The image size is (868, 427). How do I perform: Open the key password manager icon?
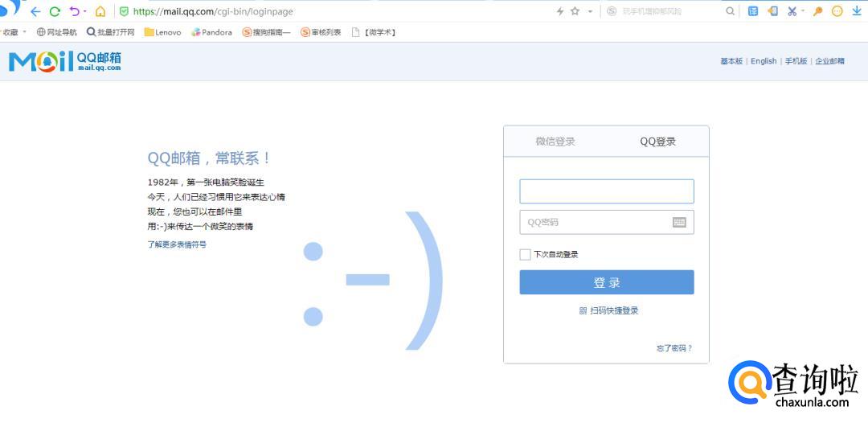817,11
